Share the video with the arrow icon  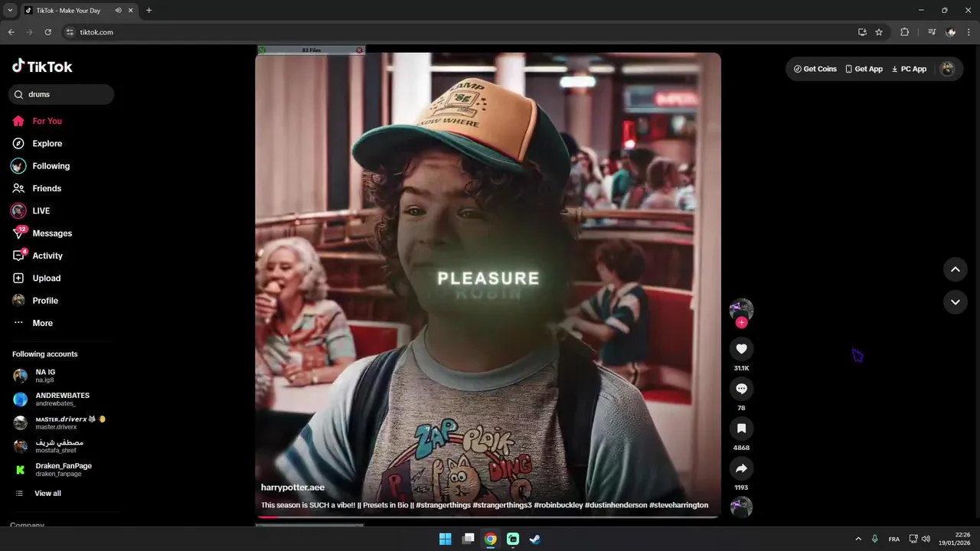741,468
